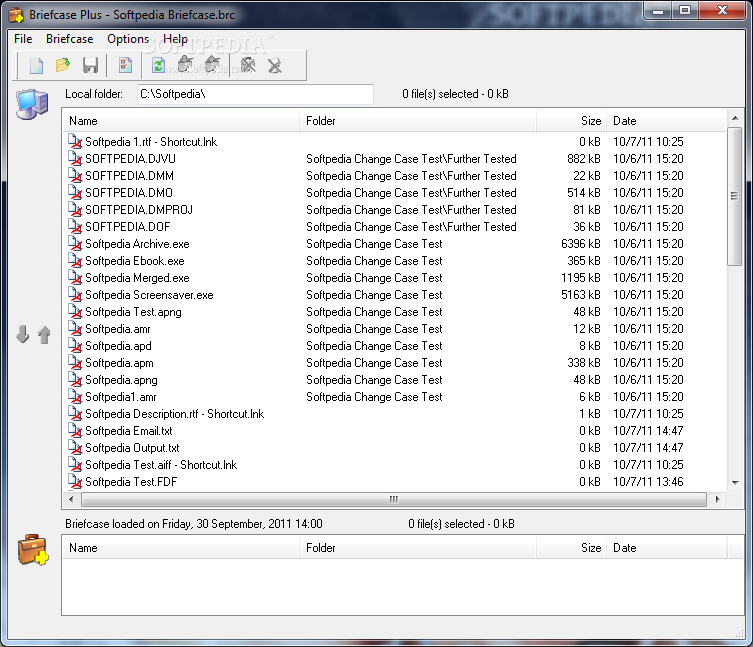Screen dimensions: 753x647
Task: Click the briefcase list Date column header
Action: click(x=667, y=548)
